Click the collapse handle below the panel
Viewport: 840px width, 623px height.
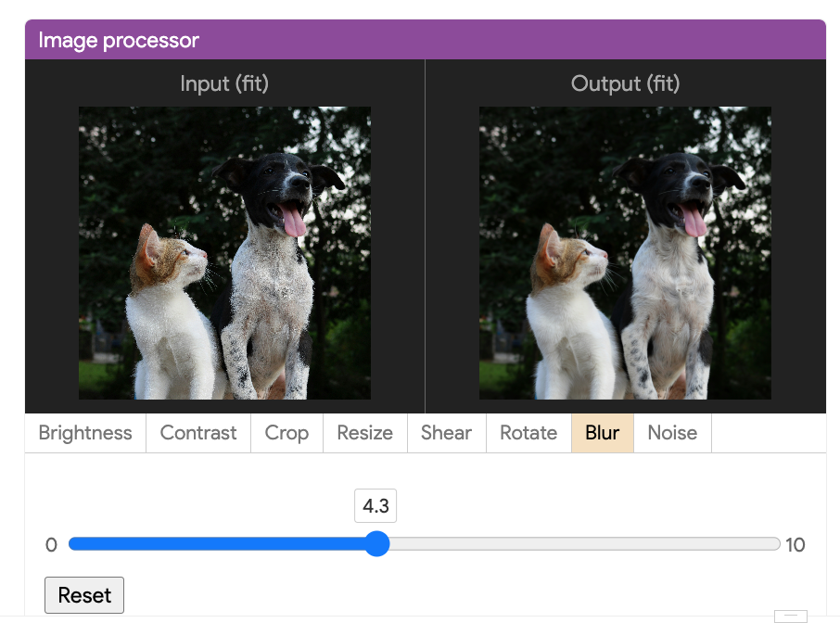pyautogui.click(x=791, y=616)
